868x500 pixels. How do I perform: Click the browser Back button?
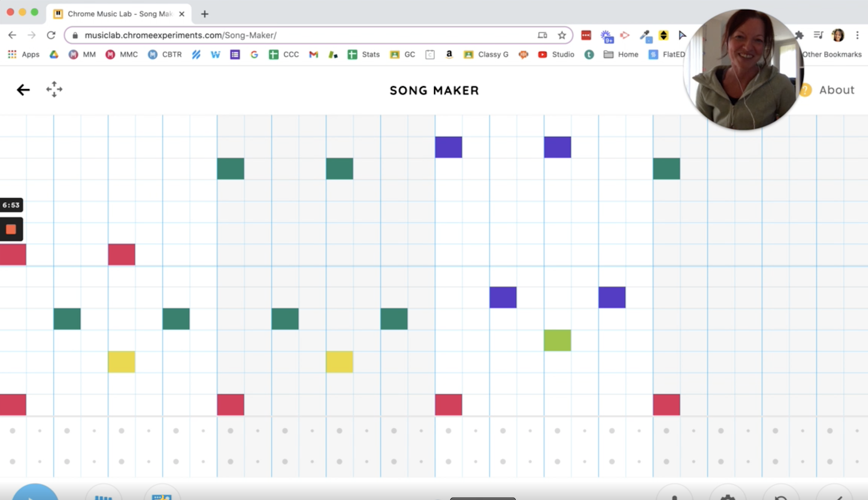tap(12, 35)
